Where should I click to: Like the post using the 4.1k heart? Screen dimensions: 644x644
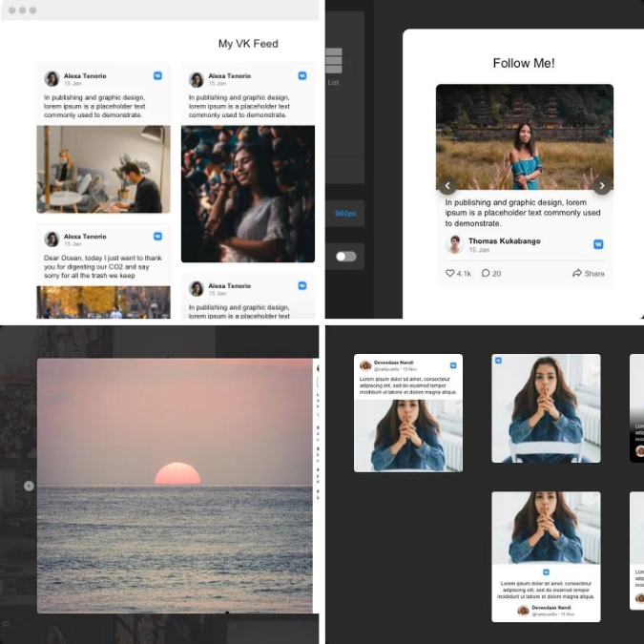[x=450, y=273]
